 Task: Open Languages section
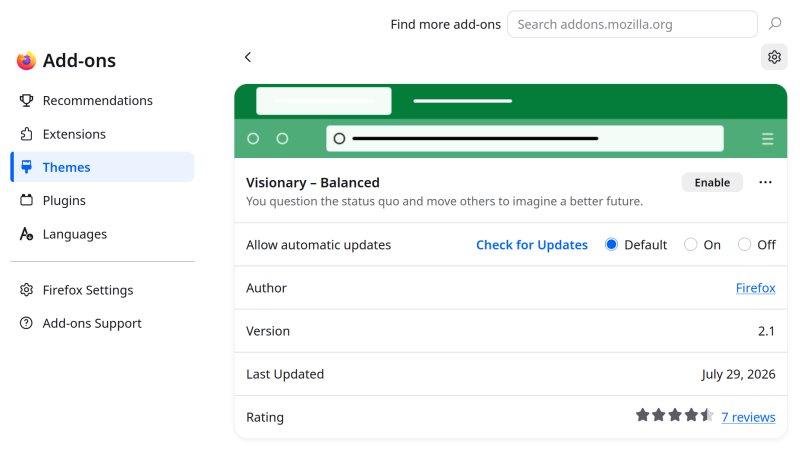click(x=102, y=234)
